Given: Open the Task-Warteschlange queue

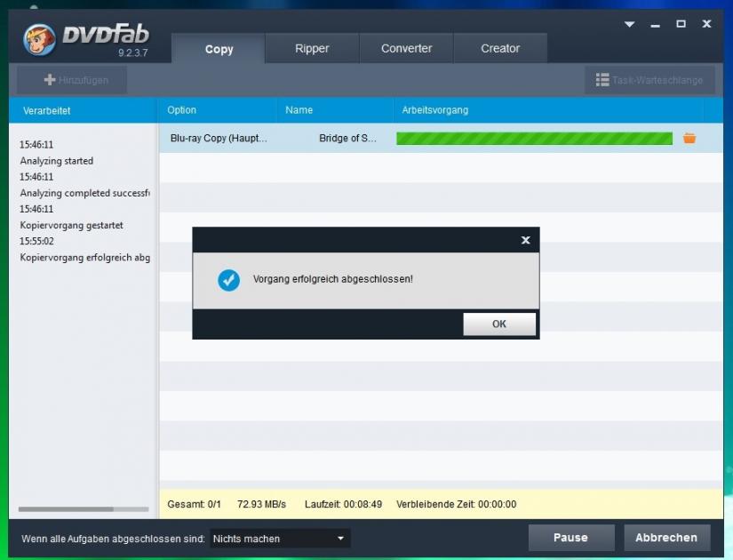Looking at the screenshot, I should click(649, 80).
